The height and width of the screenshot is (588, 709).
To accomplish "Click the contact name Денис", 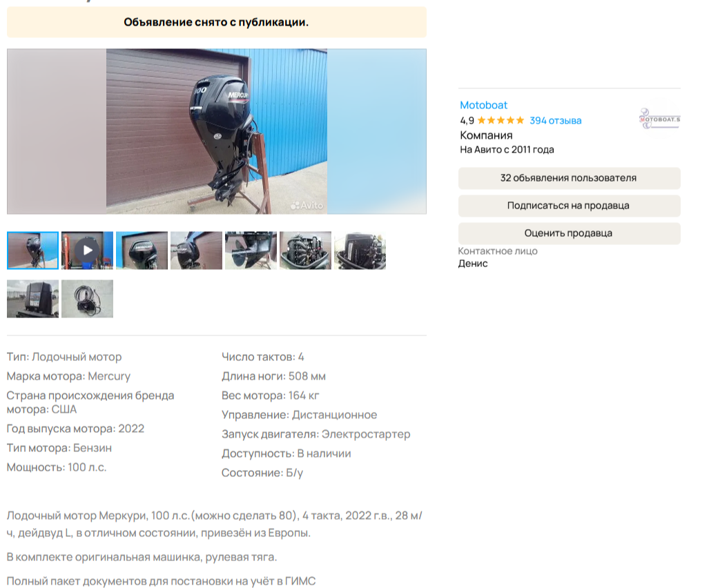I will (472, 264).
